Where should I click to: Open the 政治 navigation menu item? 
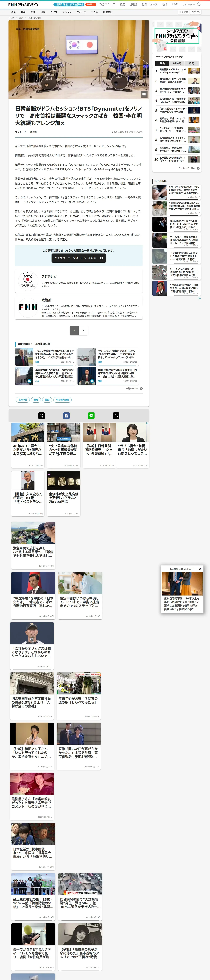click(13, 12)
